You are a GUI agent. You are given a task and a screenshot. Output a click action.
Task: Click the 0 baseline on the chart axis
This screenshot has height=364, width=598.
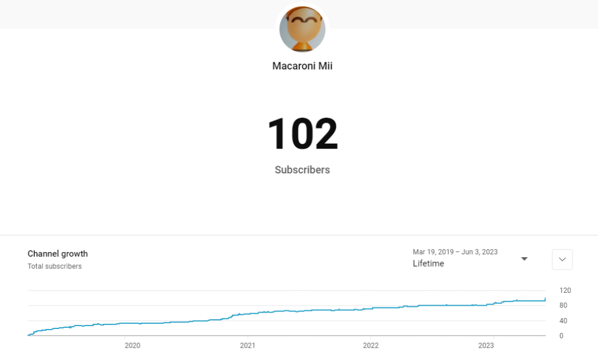tap(561, 335)
